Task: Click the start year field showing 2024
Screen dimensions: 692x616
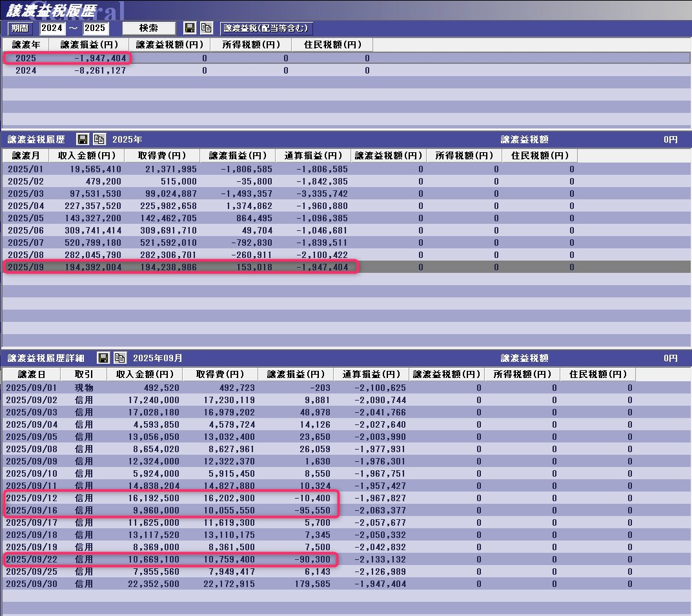Action: coord(52,28)
